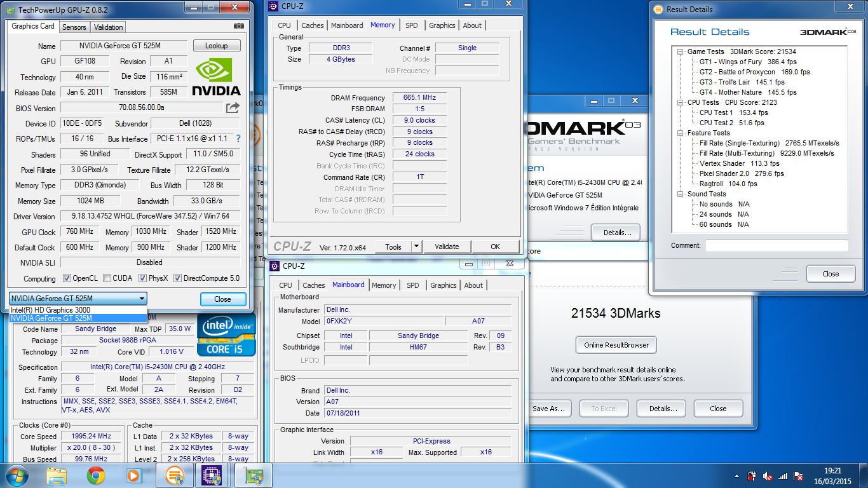Click Close in the Result Details window
Image resolution: width=868 pixels, height=488 pixels.
coord(831,274)
